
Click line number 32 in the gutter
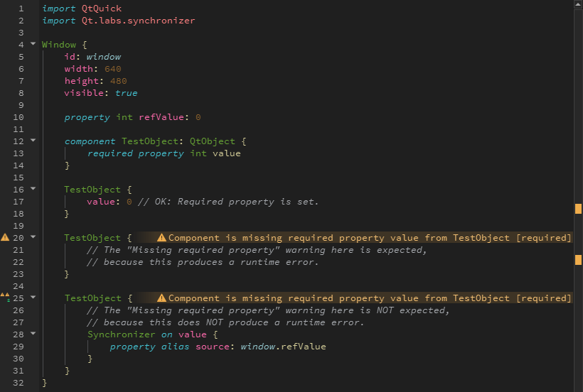(x=18, y=383)
